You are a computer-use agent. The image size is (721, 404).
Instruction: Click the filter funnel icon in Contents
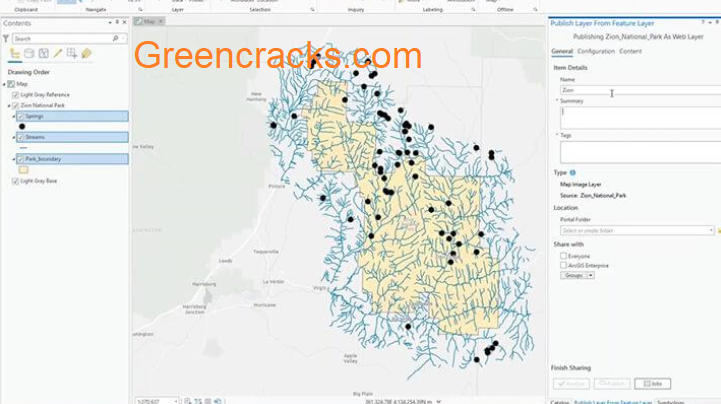point(6,39)
